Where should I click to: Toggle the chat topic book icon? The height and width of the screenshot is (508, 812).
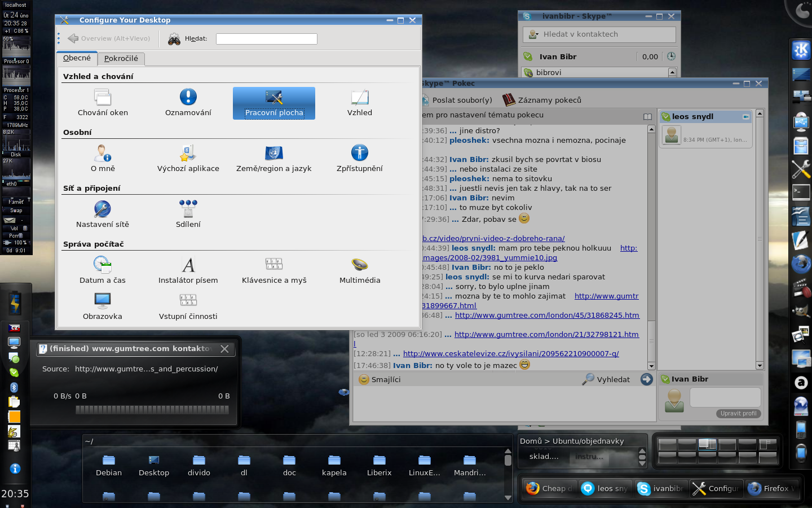[647, 117]
